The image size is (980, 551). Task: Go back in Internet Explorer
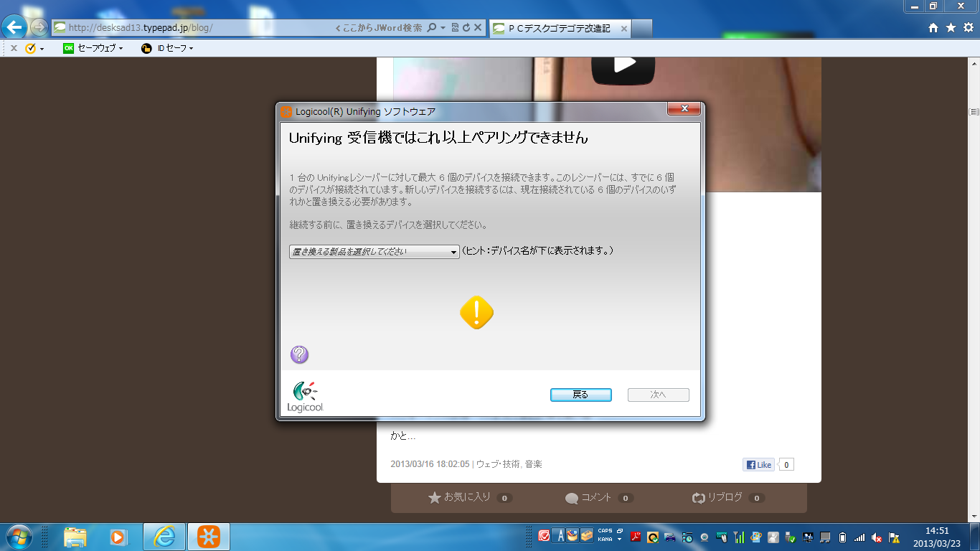tap(14, 27)
